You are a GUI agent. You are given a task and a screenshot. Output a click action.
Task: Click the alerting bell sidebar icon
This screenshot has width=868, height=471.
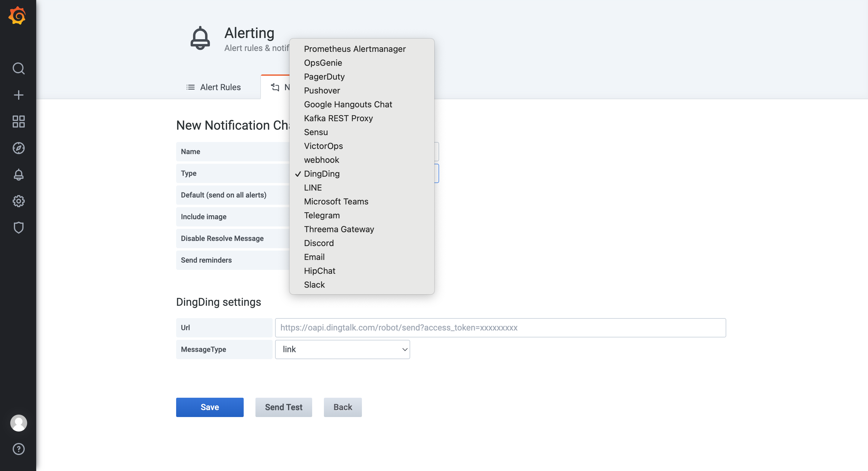tap(18, 175)
